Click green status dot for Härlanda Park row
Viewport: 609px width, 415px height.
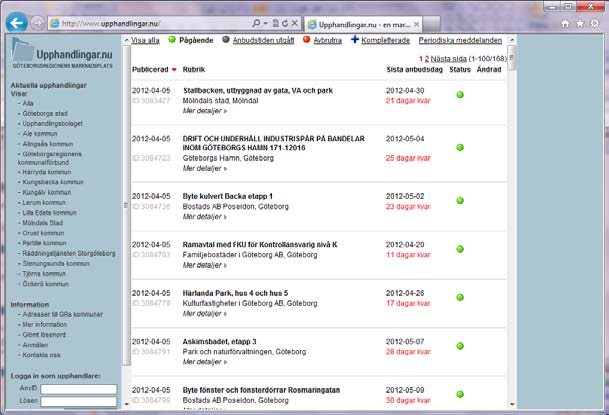click(x=460, y=297)
